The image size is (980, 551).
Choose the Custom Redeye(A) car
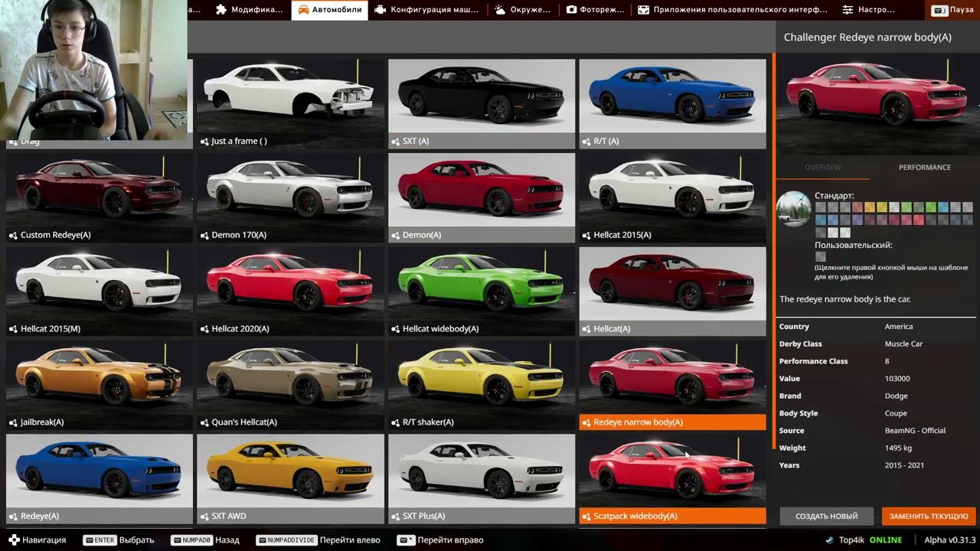tap(100, 197)
